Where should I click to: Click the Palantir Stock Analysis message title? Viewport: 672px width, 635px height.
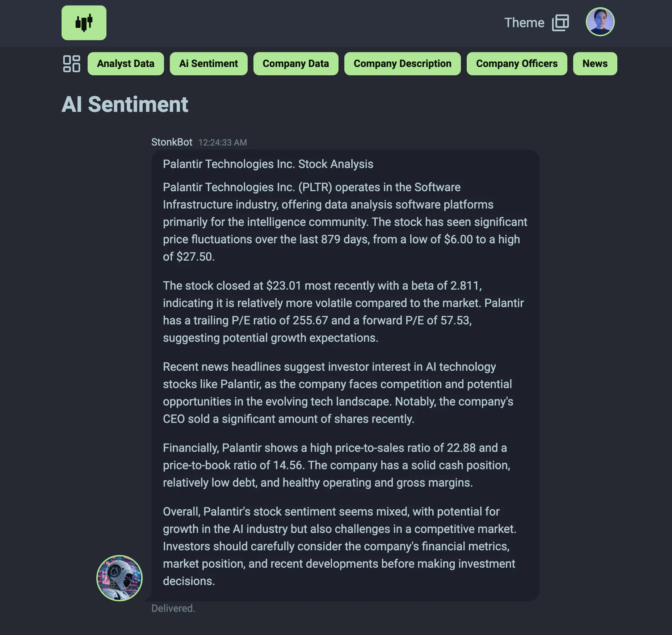pos(268,164)
